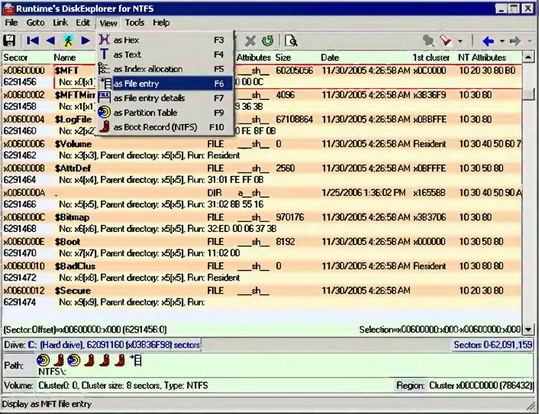The image size is (539, 414).
Task: Open the forward arrow history dropdown
Action: [529, 41]
